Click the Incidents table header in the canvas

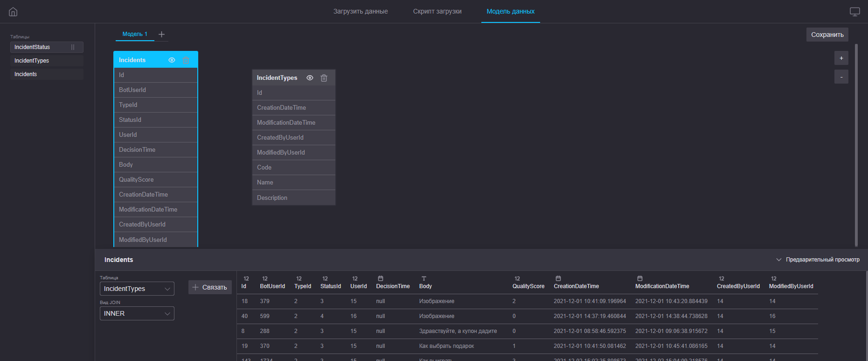(156, 60)
